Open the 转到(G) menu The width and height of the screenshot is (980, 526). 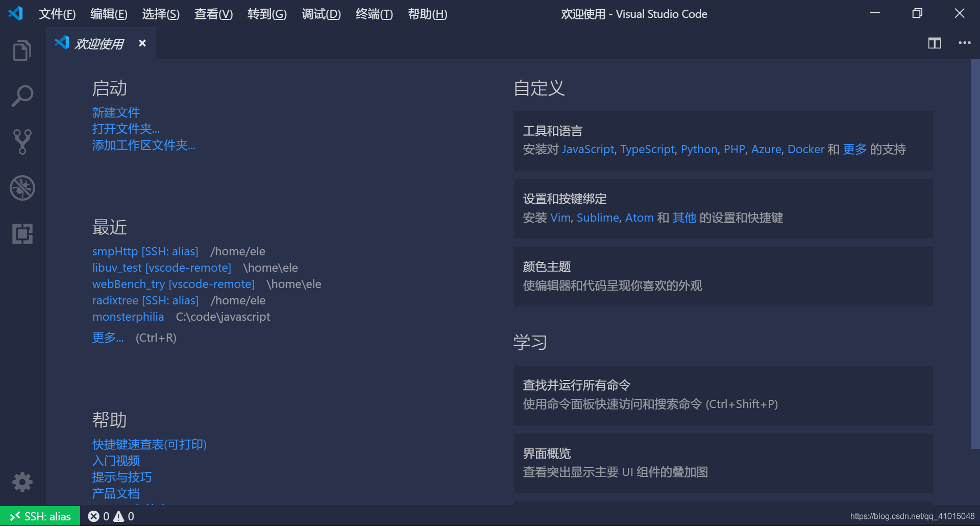[x=267, y=14]
